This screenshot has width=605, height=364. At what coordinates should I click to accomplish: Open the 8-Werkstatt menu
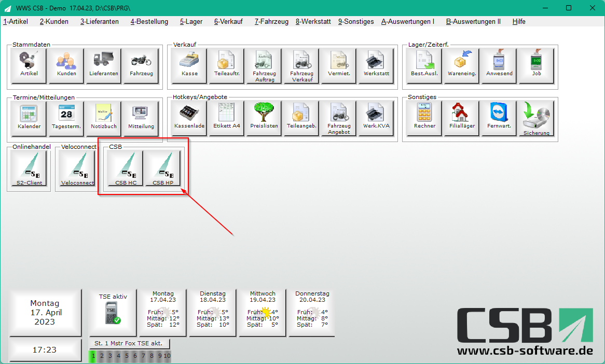pyautogui.click(x=313, y=22)
